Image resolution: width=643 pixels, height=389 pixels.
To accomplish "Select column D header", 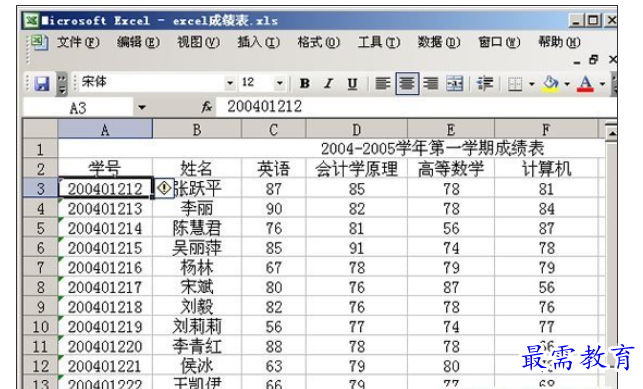I will click(357, 130).
